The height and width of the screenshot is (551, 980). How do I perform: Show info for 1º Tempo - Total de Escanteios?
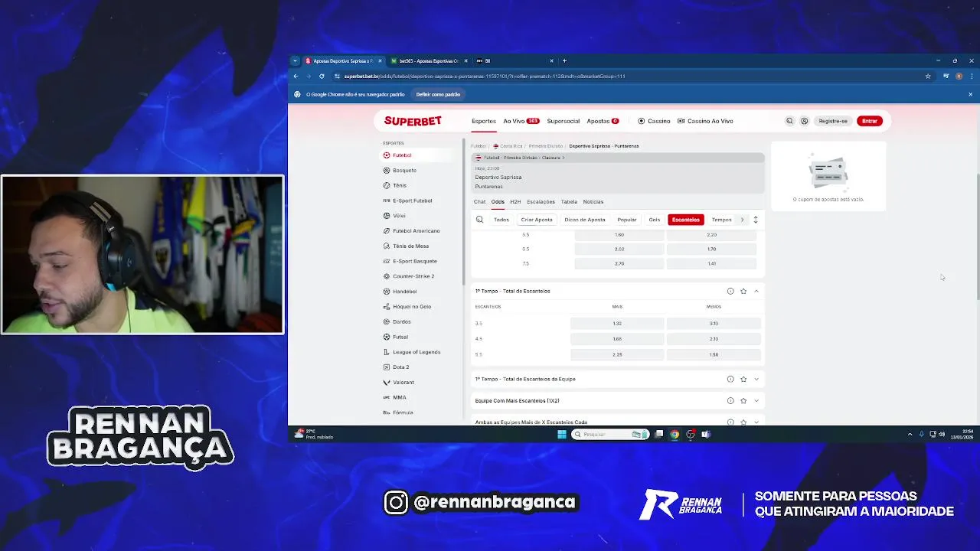tap(730, 291)
